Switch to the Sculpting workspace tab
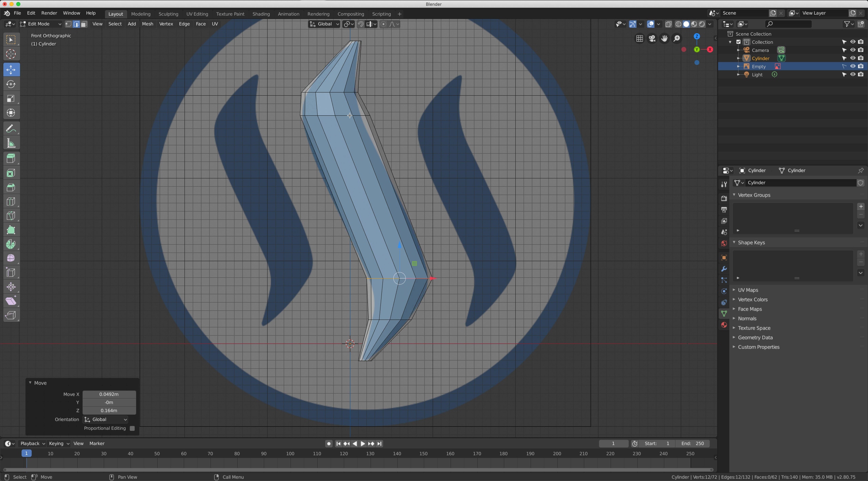 168,14
